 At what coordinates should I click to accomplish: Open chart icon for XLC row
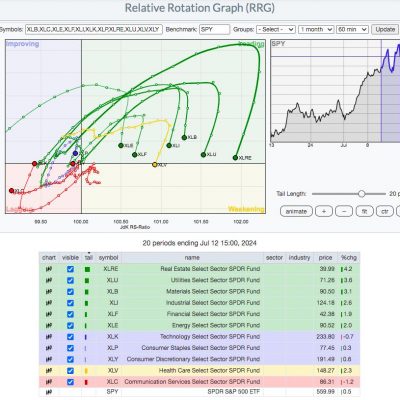pyautogui.click(x=49, y=382)
